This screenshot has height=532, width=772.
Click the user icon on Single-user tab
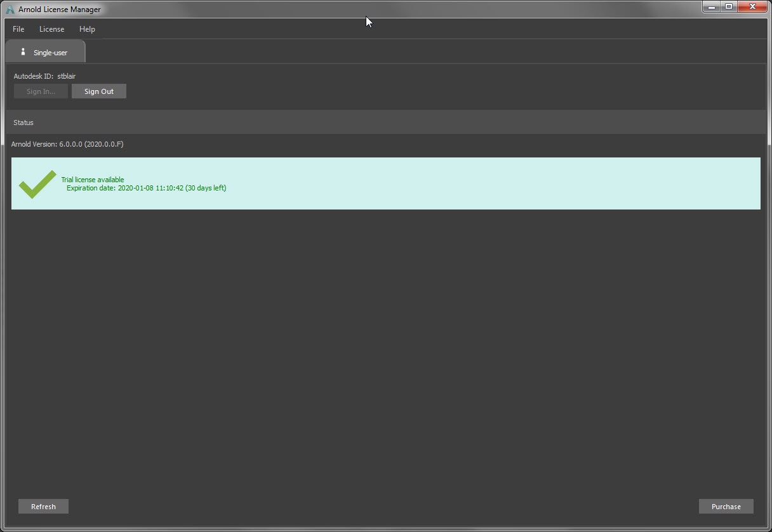click(23, 52)
